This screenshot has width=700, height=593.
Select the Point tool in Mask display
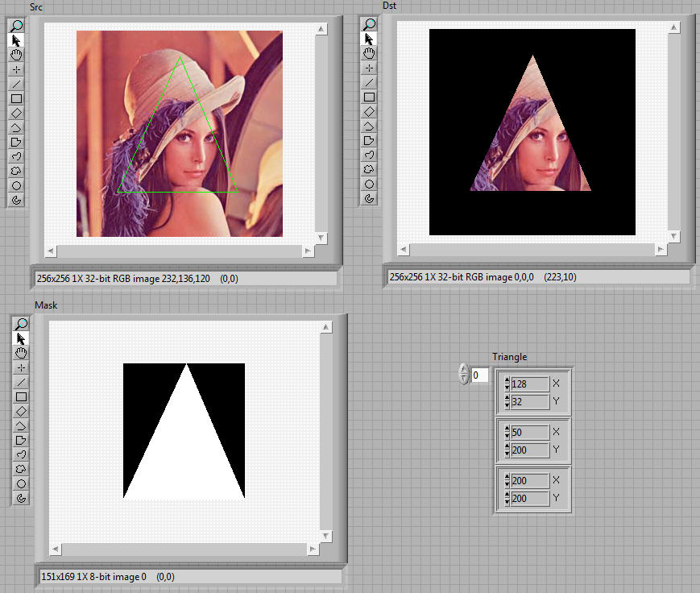[21, 367]
